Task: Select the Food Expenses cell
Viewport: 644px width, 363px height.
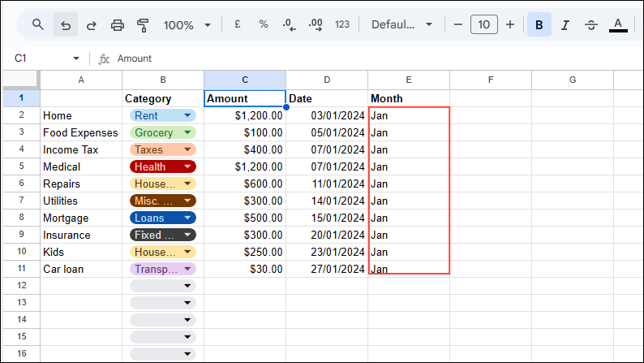Action: (x=81, y=132)
